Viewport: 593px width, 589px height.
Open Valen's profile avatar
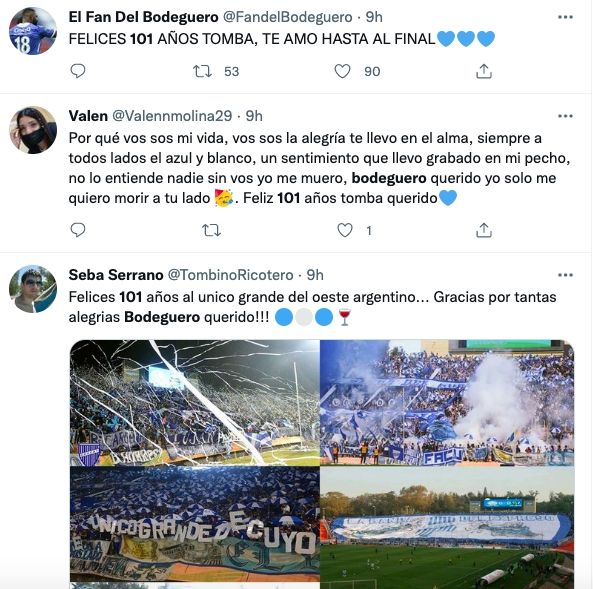pos(33,130)
